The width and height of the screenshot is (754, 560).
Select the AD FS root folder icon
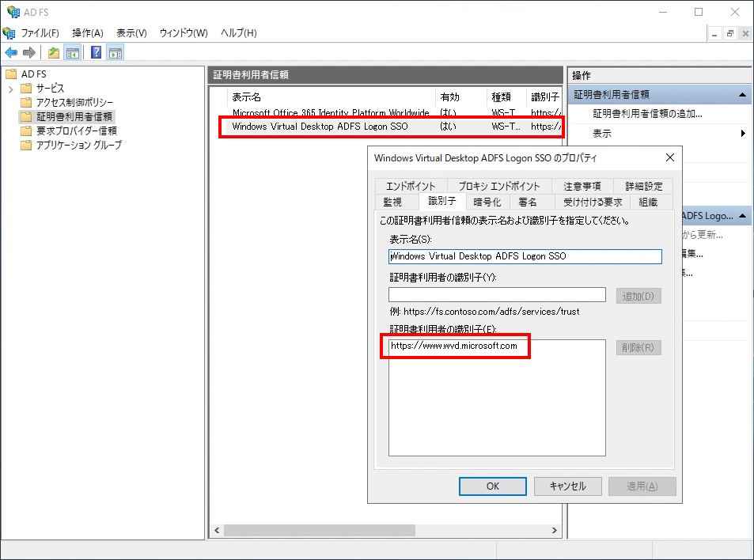11,74
